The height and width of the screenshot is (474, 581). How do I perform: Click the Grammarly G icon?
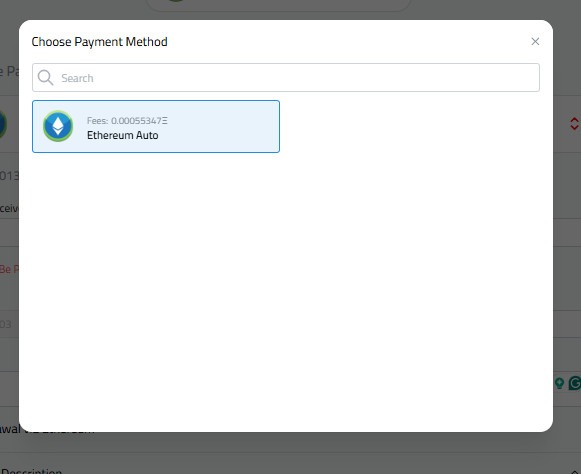(x=575, y=383)
